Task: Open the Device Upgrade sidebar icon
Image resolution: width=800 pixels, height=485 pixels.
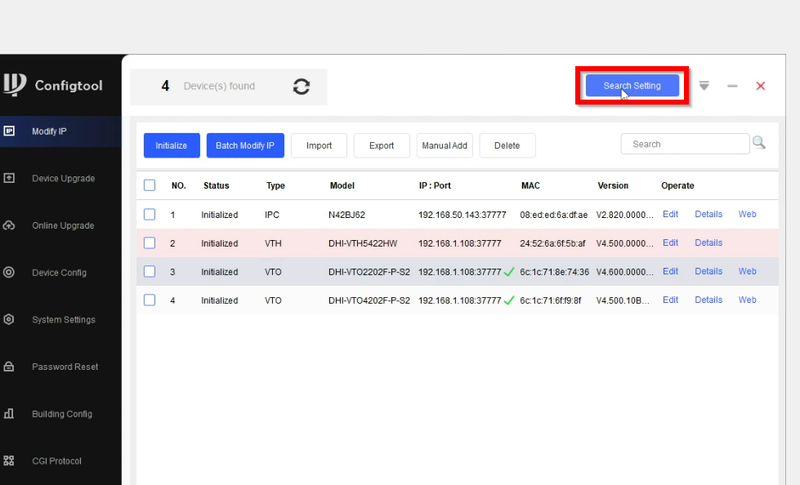Action: [9, 178]
